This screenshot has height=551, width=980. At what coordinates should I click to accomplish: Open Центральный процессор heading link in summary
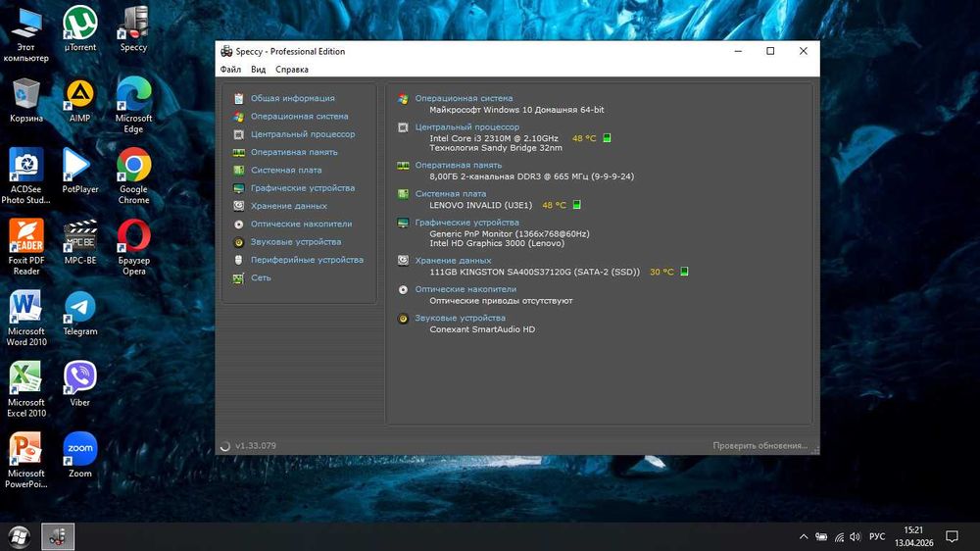(466, 126)
